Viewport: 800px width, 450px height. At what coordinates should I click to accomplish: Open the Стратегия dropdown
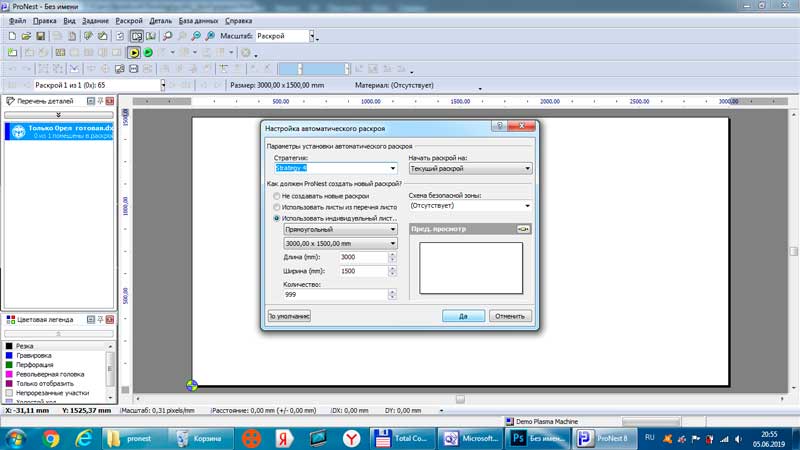[x=392, y=168]
